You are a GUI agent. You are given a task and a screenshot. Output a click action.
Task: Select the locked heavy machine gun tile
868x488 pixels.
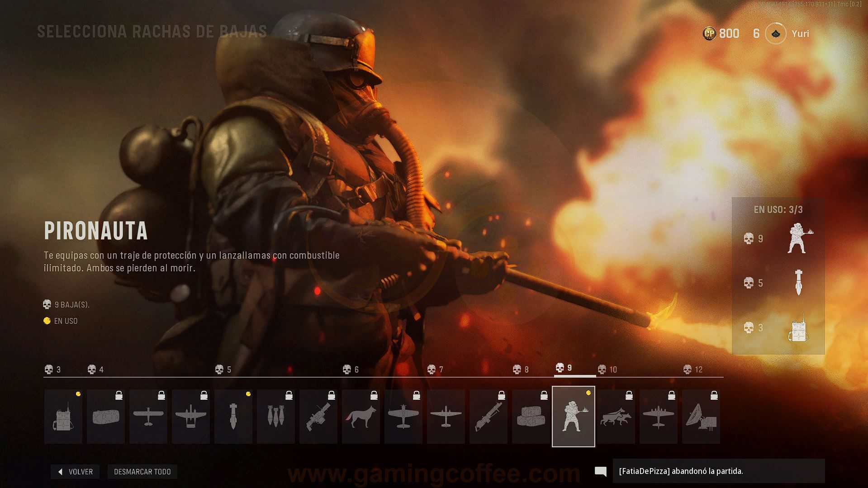click(x=489, y=417)
